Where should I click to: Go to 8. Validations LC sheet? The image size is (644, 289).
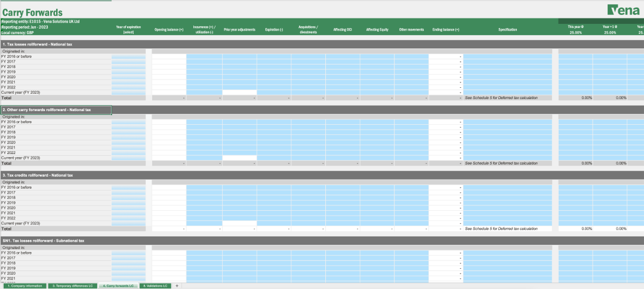(155, 285)
